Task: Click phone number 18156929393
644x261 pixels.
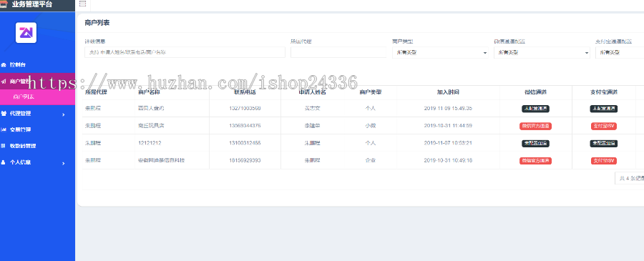Action: coord(245,160)
